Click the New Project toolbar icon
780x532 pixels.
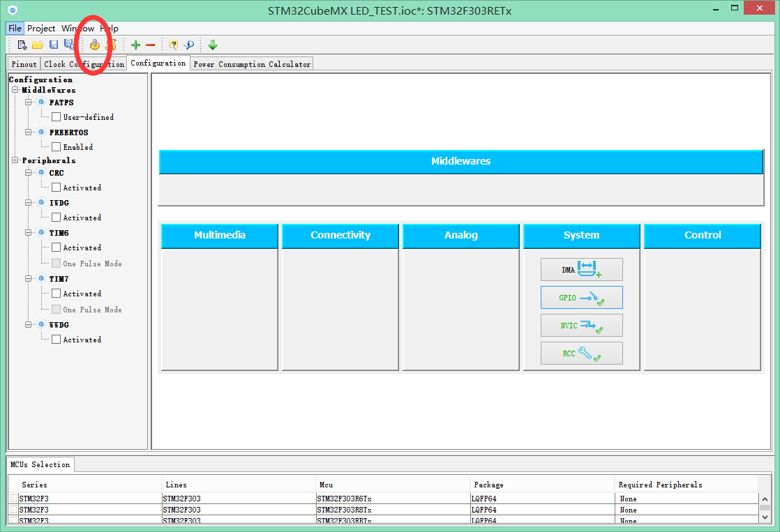click(22, 45)
